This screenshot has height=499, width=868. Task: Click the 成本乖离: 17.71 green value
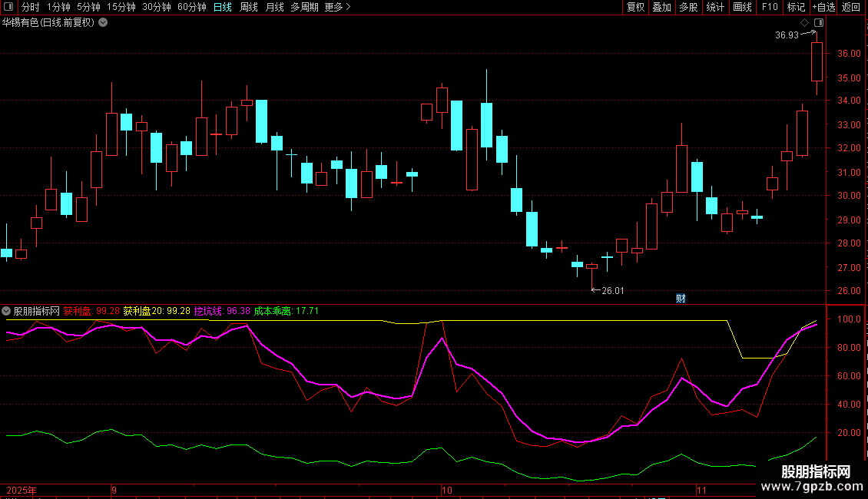tap(287, 311)
